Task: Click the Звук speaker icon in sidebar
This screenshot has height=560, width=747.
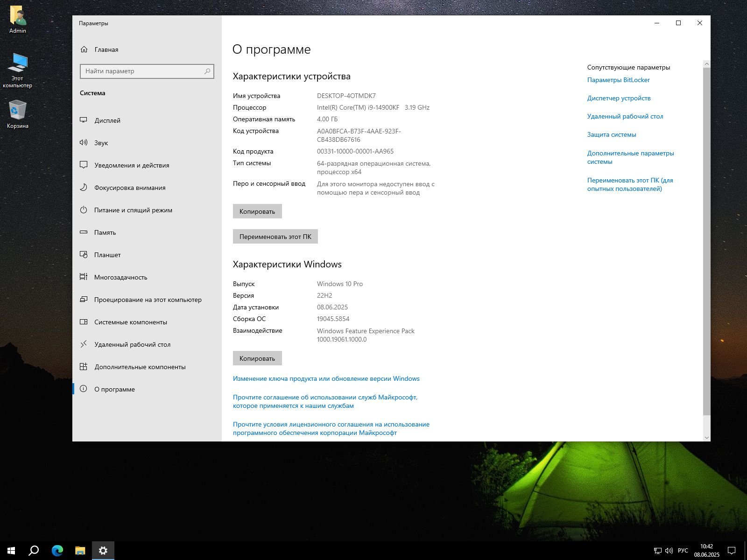Action: pos(84,143)
